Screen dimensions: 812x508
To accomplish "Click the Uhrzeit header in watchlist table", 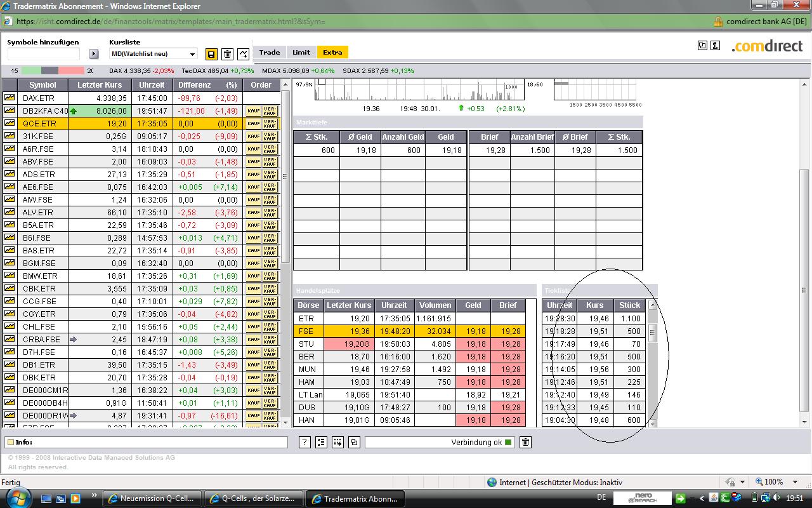I will pyautogui.click(x=152, y=85).
